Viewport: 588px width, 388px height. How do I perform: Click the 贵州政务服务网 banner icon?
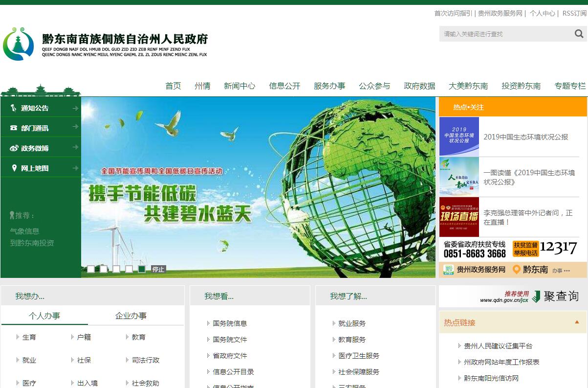click(x=448, y=270)
